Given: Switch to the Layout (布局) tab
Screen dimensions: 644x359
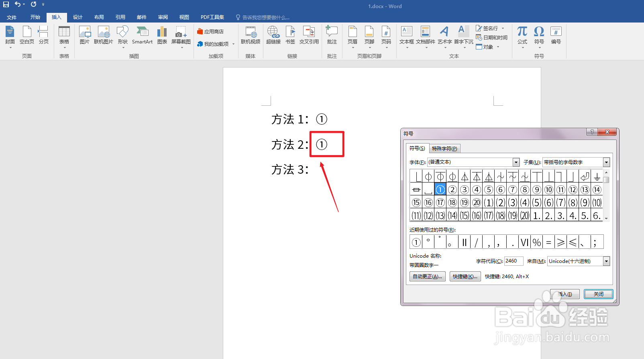Looking at the screenshot, I should coord(99,17).
